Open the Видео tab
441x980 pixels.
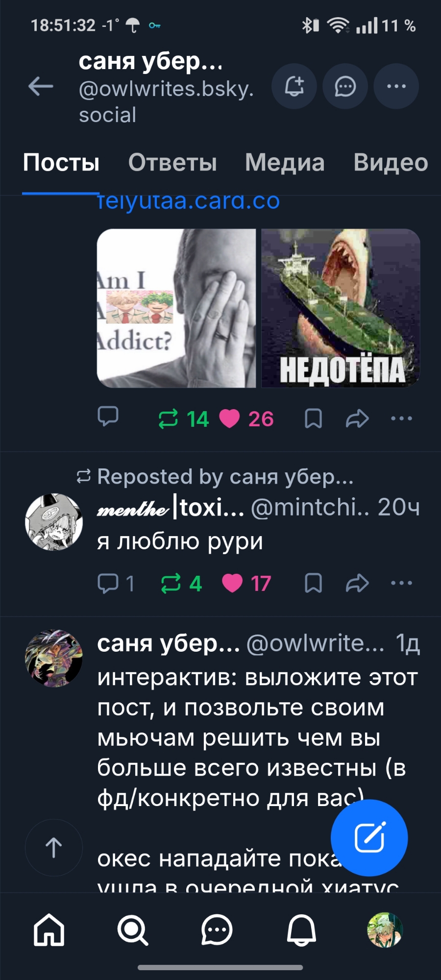point(391,163)
